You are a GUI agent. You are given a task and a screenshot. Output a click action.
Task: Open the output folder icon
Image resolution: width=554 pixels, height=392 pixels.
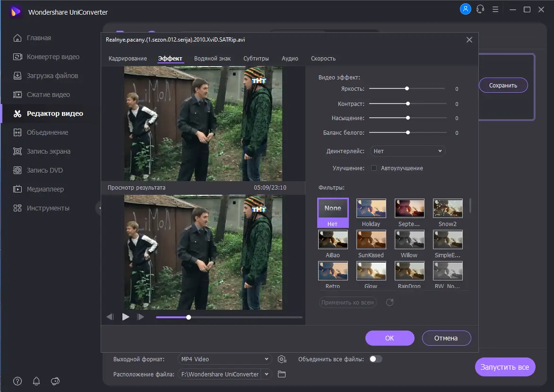[x=282, y=375]
